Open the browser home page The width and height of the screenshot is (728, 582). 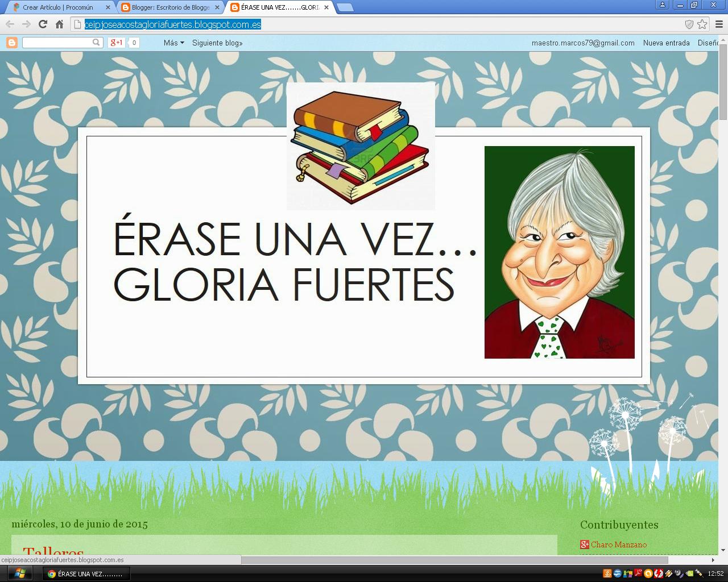click(x=59, y=24)
